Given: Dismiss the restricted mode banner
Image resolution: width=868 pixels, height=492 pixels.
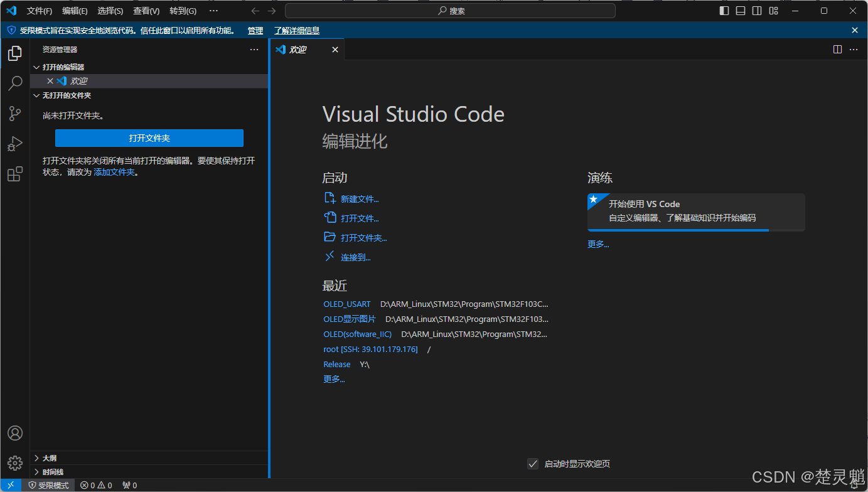Looking at the screenshot, I should (x=854, y=30).
